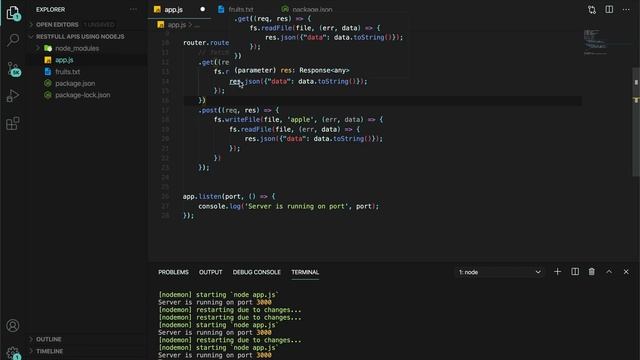
Task: Click the minimap code preview
Action: (596, 42)
